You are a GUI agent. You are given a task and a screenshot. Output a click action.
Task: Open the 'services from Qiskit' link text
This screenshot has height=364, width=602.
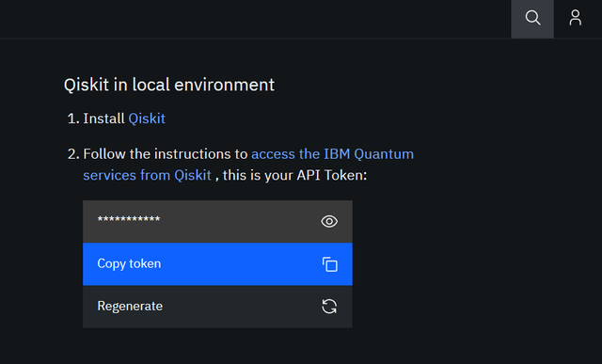(x=147, y=176)
